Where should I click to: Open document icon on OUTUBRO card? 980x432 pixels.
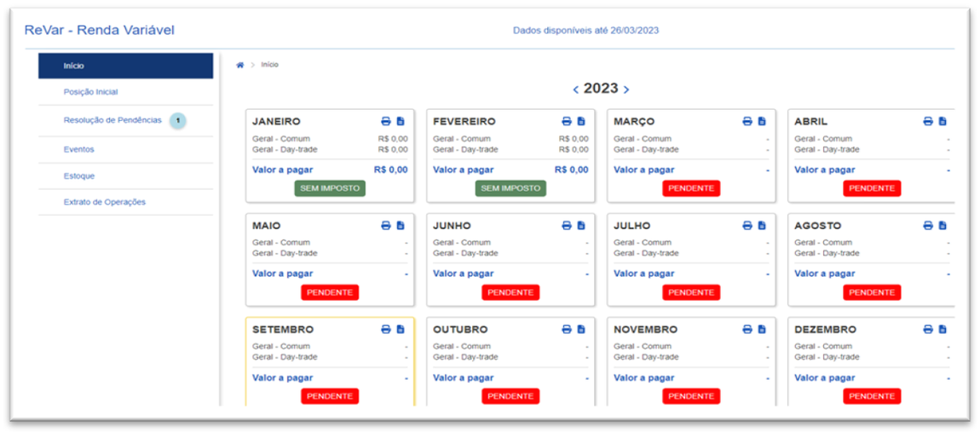[581, 329]
